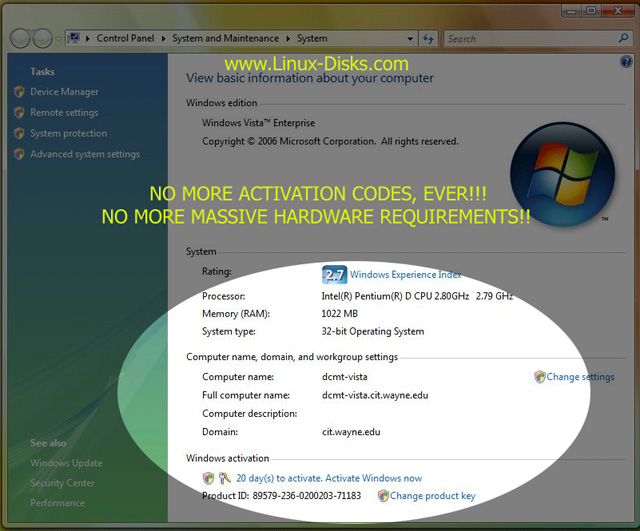The image size is (640, 531).
Task: Click the Forward navigation button
Action: tap(42, 39)
